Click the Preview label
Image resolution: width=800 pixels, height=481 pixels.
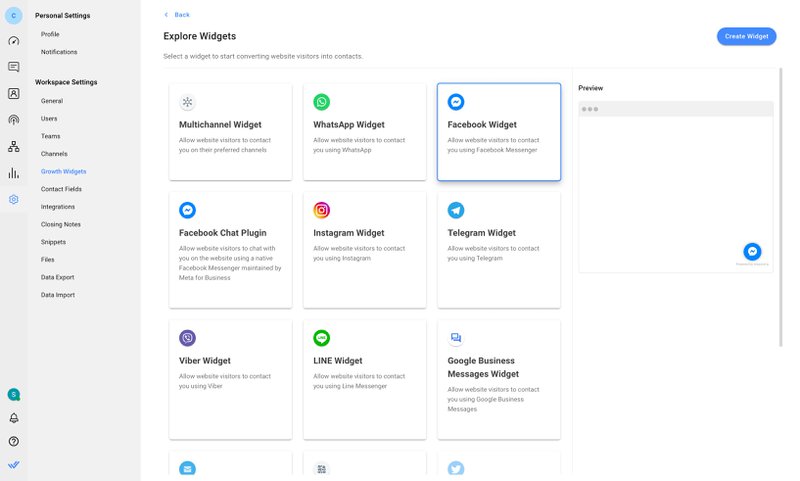click(591, 88)
